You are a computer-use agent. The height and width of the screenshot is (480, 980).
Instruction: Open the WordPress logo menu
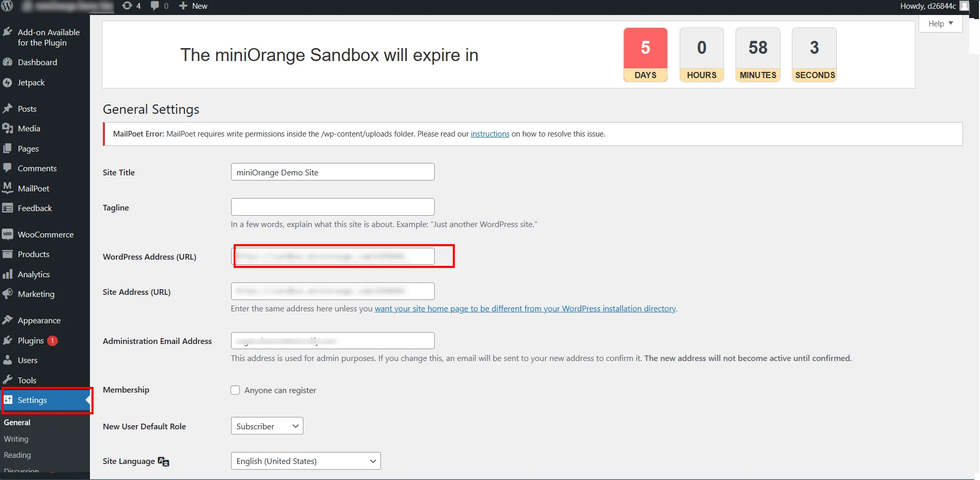7,6
